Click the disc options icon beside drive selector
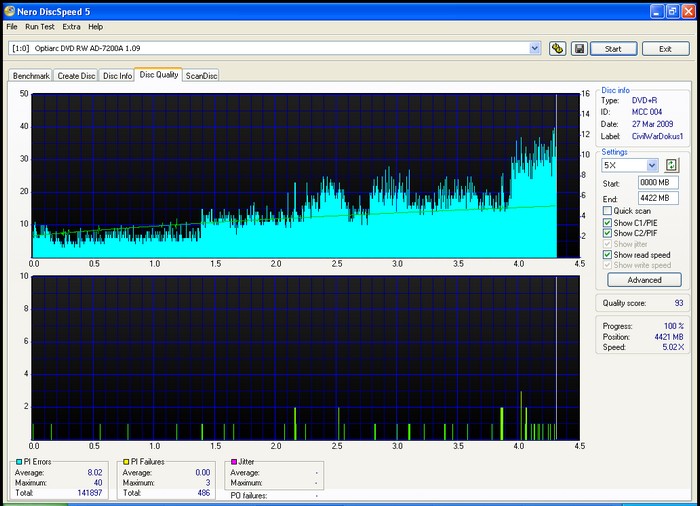Image resolution: width=700 pixels, height=506 pixels. pyautogui.click(x=558, y=48)
